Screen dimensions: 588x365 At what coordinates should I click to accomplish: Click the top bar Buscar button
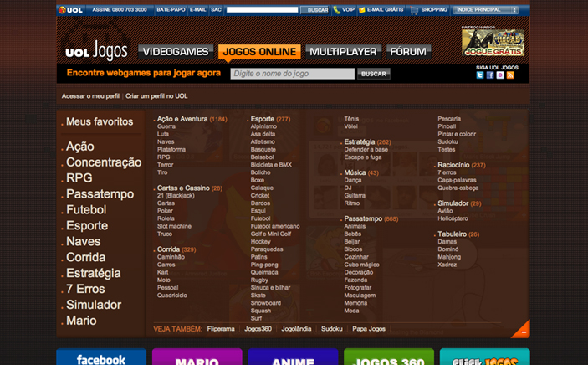tap(315, 10)
